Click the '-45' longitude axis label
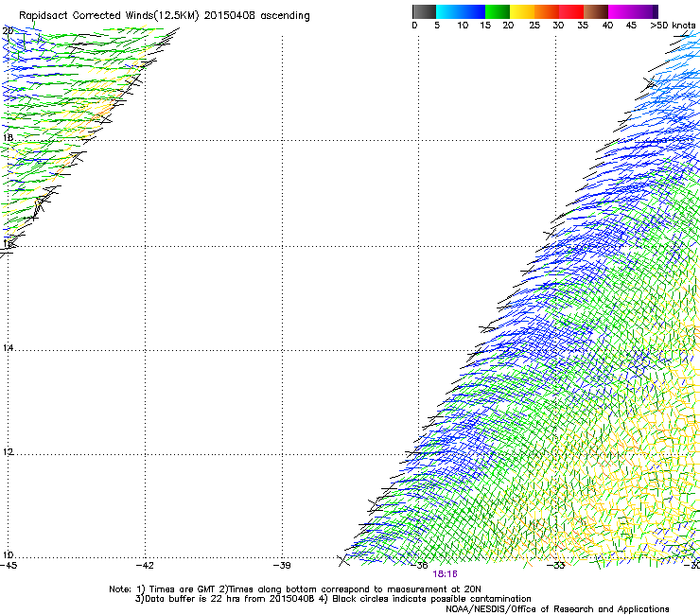 pyautogui.click(x=9, y=566)
